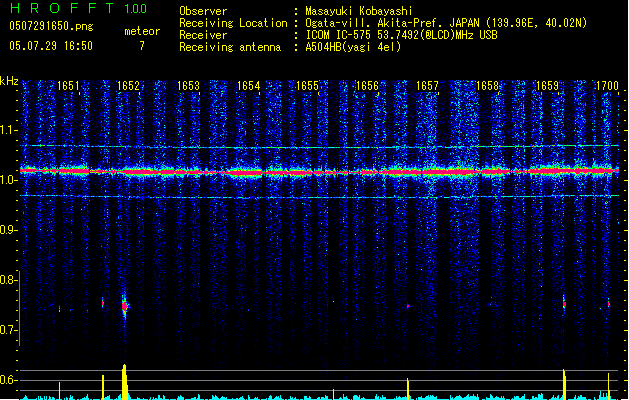
Task: Click the 0.7 kHz axis label
Action: coord(8,330)
